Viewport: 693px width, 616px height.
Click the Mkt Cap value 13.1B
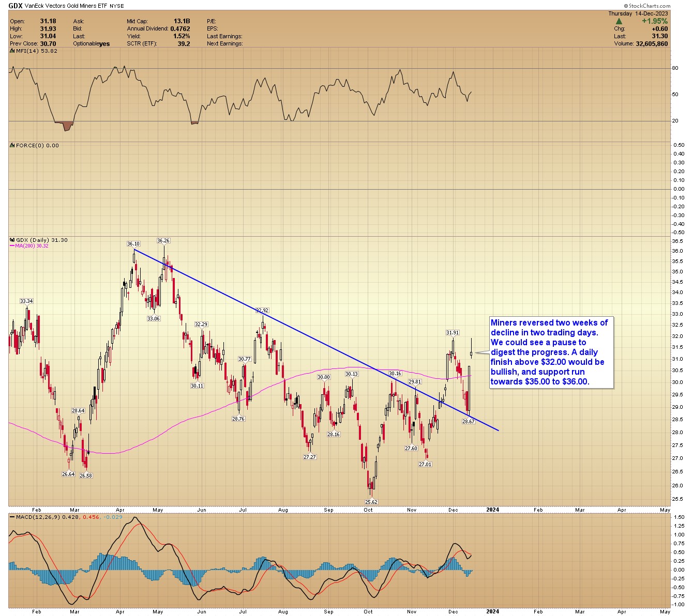(x=182, y=21)
